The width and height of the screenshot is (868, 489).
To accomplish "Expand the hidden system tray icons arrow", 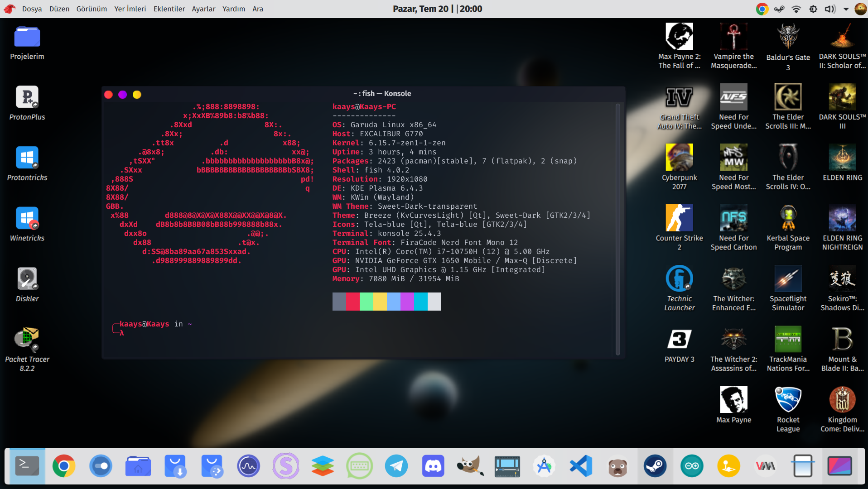I will pyautogui.click(x=846, y=9).
